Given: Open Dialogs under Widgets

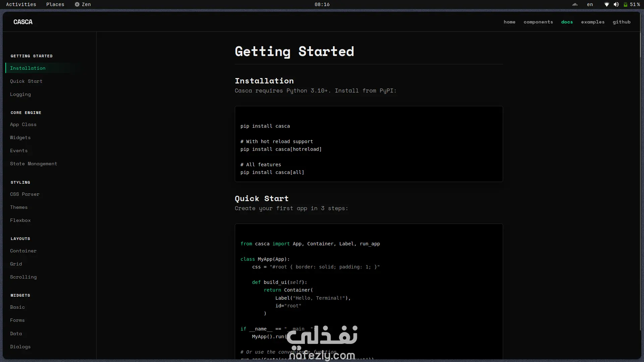Looking at the screenshot, I should pyautogui.click(x=20, y=347).
